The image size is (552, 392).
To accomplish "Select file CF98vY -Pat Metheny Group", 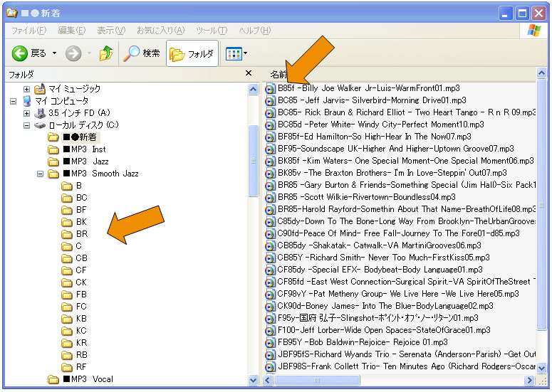I will (x=398, y=294).
